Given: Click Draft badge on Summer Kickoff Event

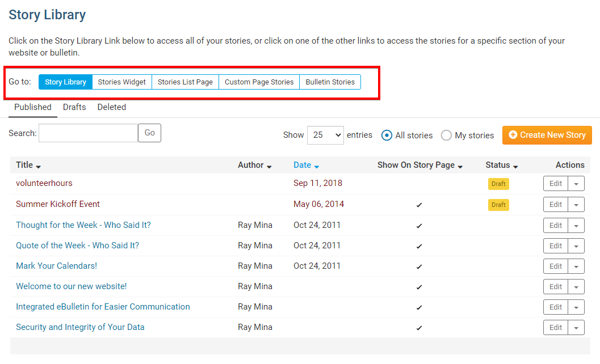Looking at the screenshot, I should tap(498, 205).
